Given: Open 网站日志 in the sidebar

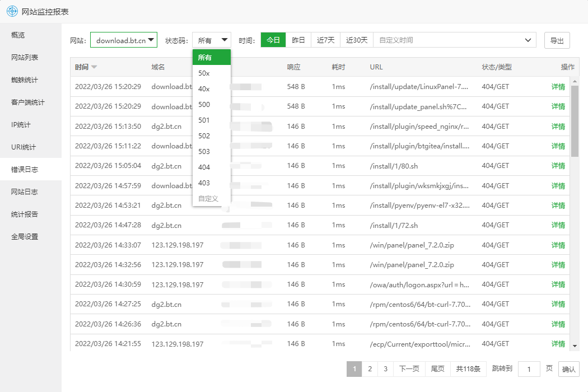Looking at the screenshot, I should pyautogui.click(x=31, y=192).
